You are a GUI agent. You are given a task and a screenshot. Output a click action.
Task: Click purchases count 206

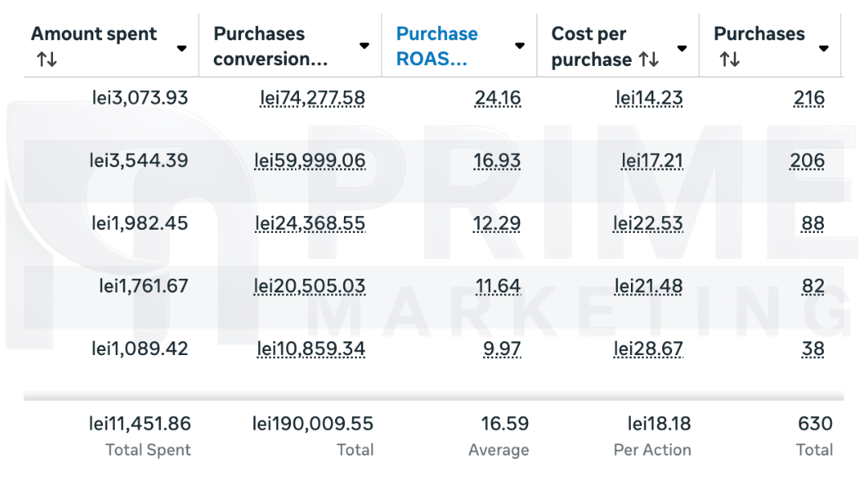(x=807, y=161)
